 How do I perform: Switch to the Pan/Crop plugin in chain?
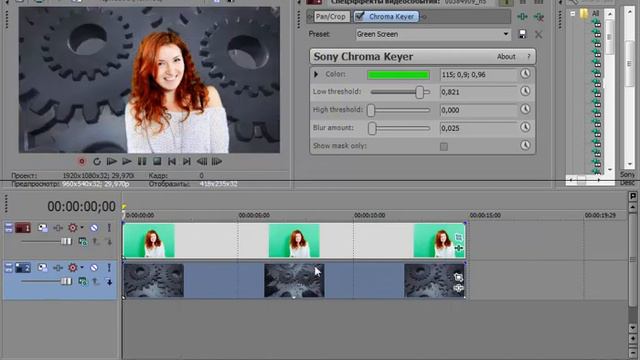point(330,17)
